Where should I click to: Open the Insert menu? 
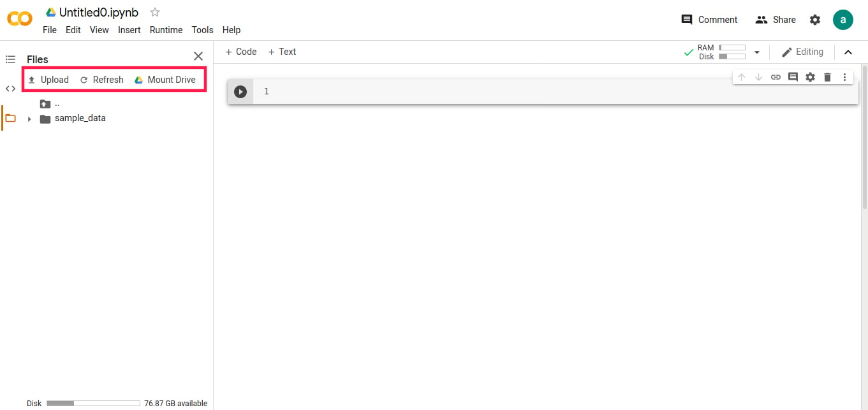[129, 30]
